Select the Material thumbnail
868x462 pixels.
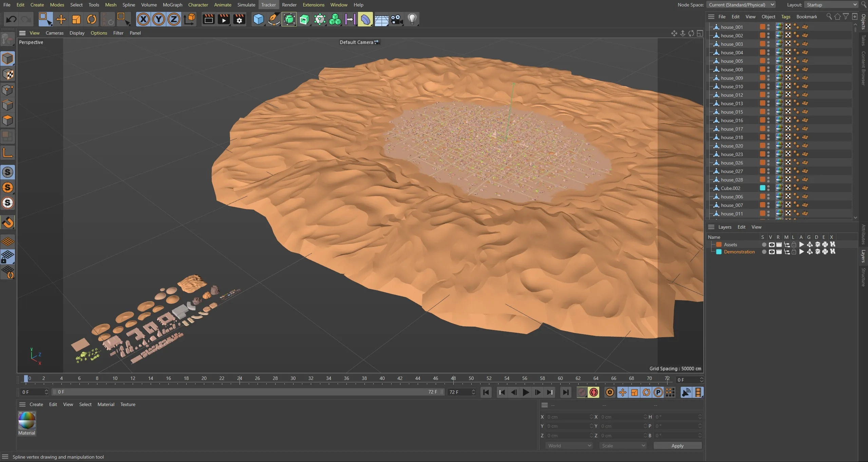(27, 421)
